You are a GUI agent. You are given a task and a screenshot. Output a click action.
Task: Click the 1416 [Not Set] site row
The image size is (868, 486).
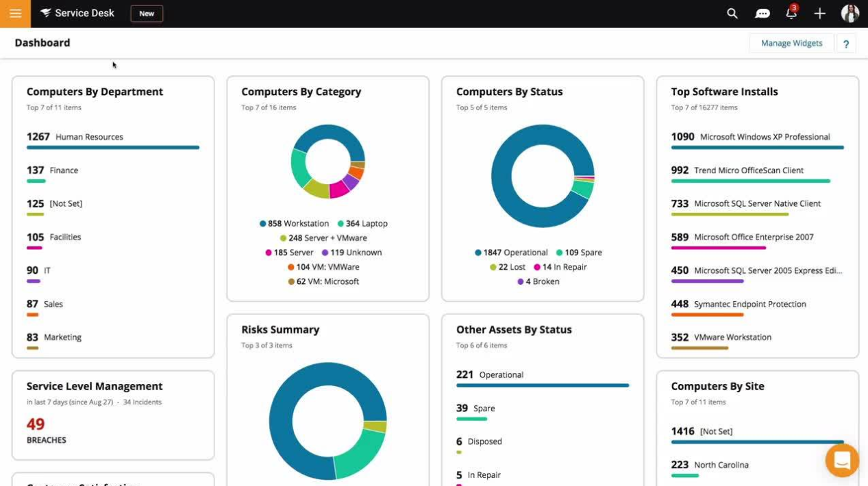758,434
